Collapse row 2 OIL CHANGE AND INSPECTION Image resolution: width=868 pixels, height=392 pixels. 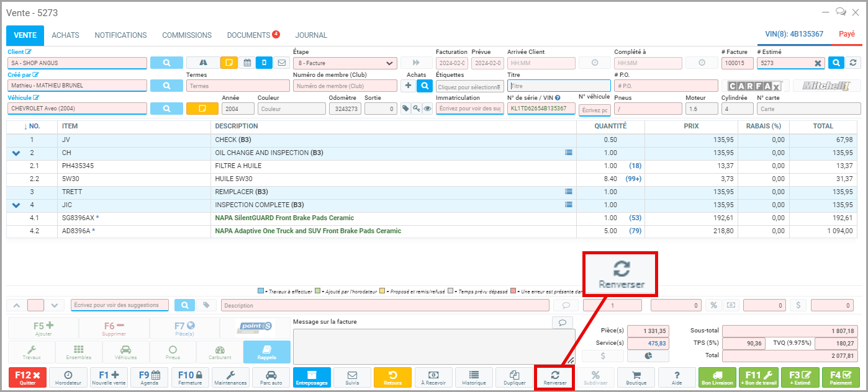coord(16,153)
